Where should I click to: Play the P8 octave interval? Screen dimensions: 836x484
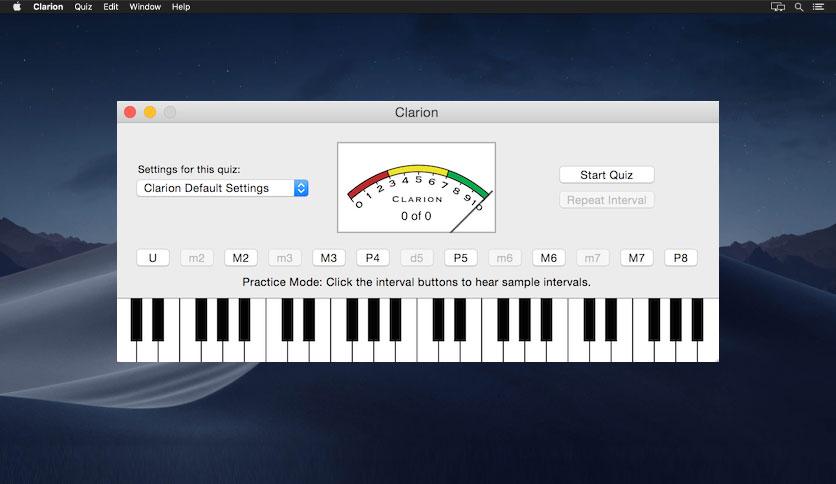tap(680, 258)
